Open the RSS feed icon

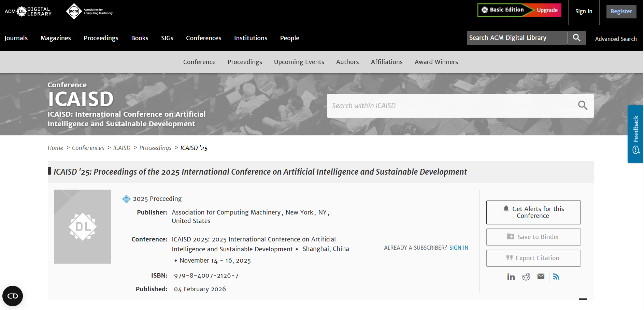pos(556,277)
